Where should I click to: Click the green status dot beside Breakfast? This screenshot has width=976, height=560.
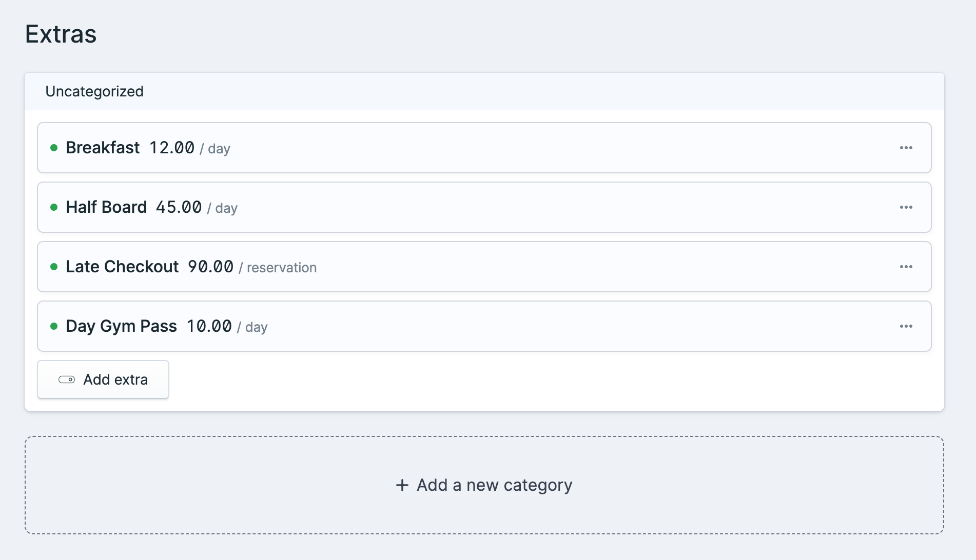tap(55, 148)
